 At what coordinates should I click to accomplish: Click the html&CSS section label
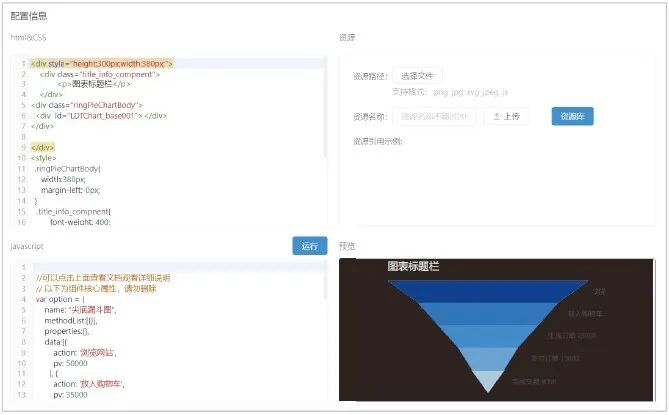[28, 38]
